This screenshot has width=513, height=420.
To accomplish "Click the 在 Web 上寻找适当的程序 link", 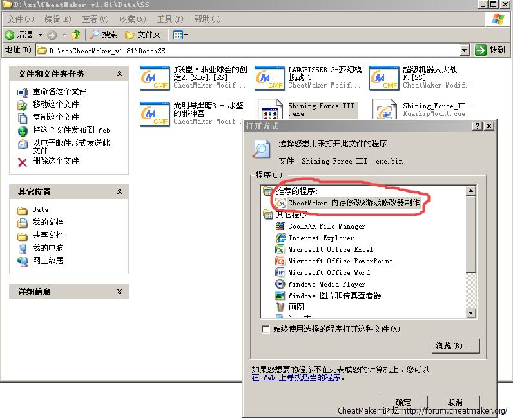I will (x=296, y=377).
